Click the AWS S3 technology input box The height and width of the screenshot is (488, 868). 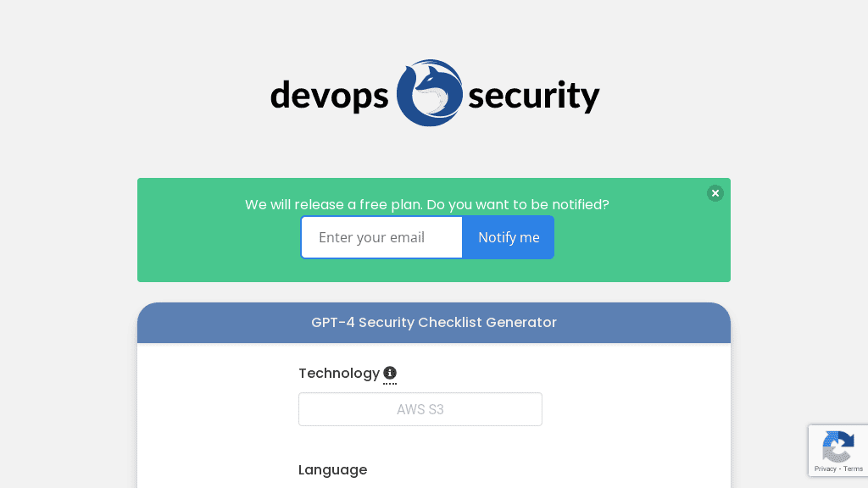point(420,409)
